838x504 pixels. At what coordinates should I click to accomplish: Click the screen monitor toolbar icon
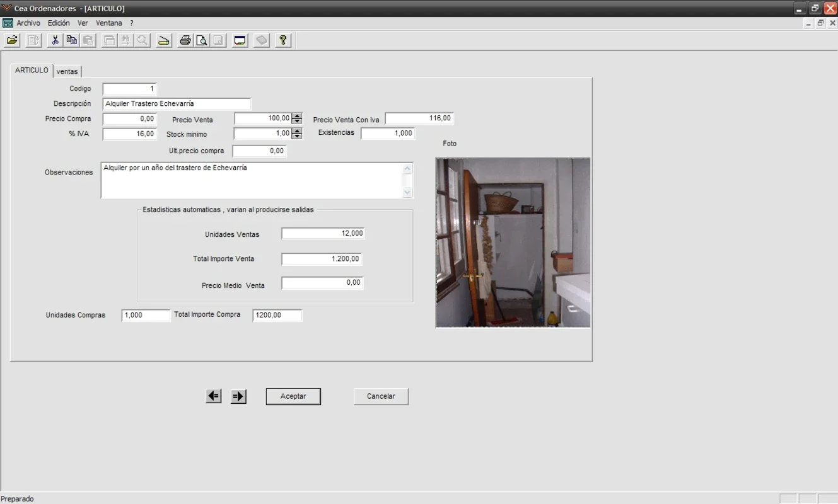tap(240, 41)
